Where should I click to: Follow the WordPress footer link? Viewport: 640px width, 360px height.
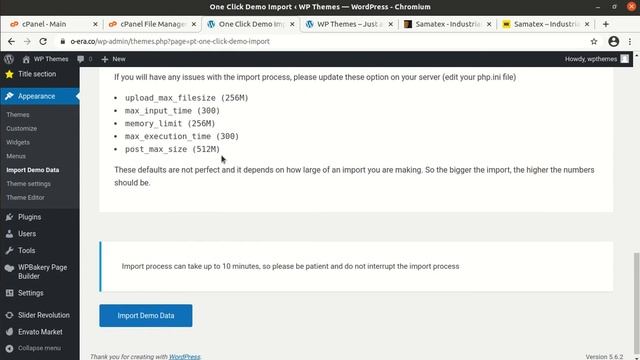(x=184, y=357)
